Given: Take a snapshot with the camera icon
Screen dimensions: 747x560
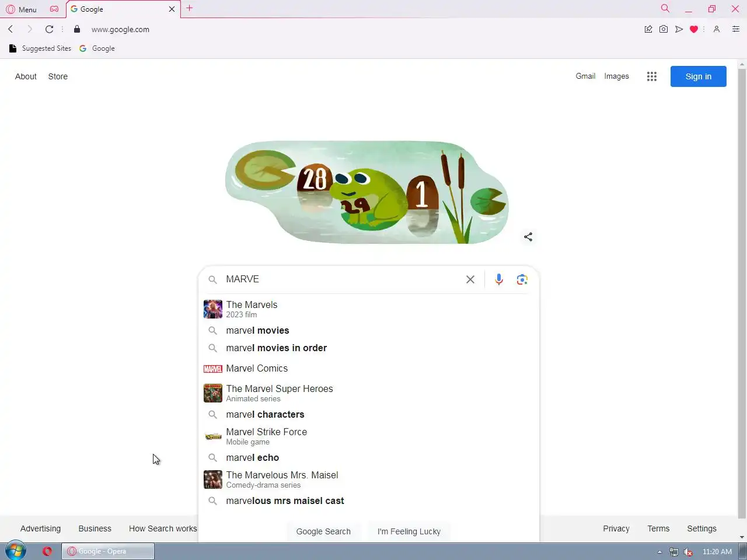Looking at the screenshot, I should [x=664, y=29].
